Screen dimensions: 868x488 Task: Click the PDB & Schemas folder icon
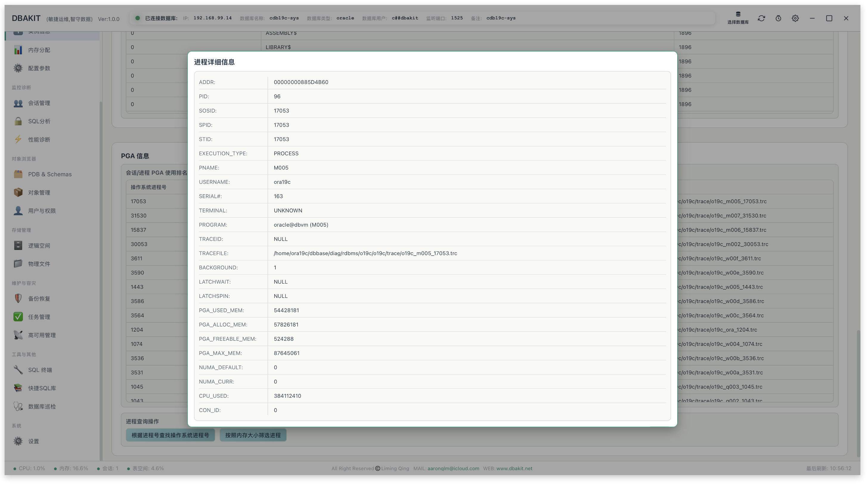(18, 174)
